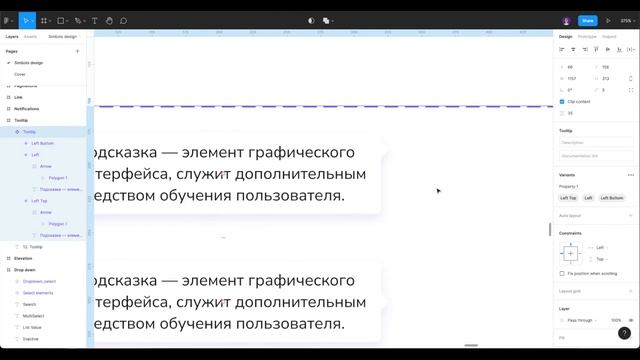Click the align bottom icon
Screen dimensions: 640x360
[x=619, y=49]
